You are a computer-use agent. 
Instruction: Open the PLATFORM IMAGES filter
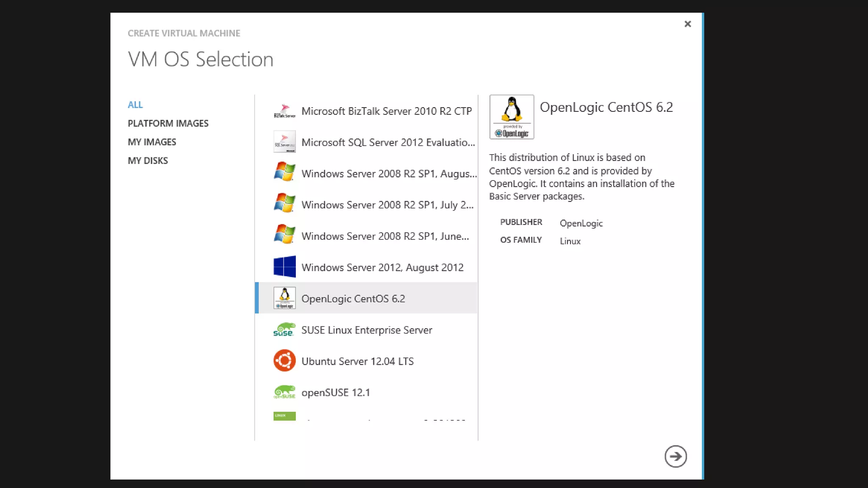[168, 123]
